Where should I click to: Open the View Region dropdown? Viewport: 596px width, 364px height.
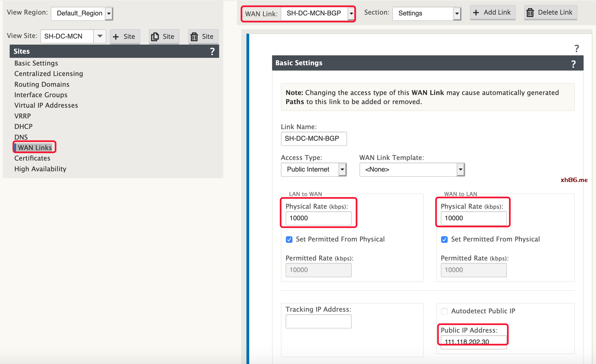point(82,13)
